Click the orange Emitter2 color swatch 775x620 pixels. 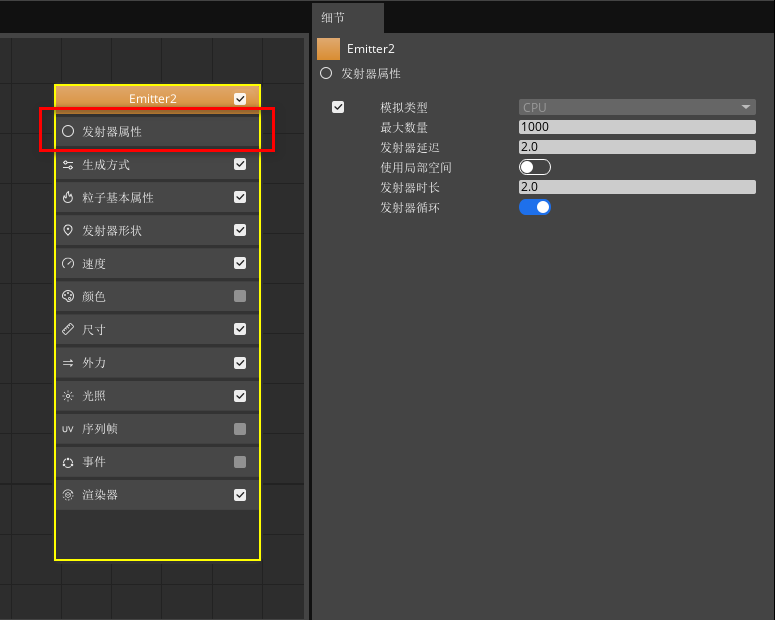coord(328,49)
